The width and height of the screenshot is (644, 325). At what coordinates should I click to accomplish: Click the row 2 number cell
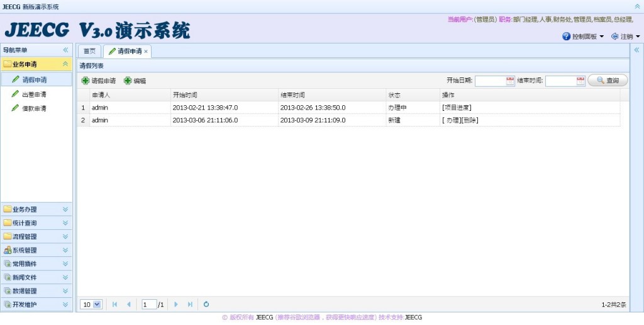tap(83, 120)
